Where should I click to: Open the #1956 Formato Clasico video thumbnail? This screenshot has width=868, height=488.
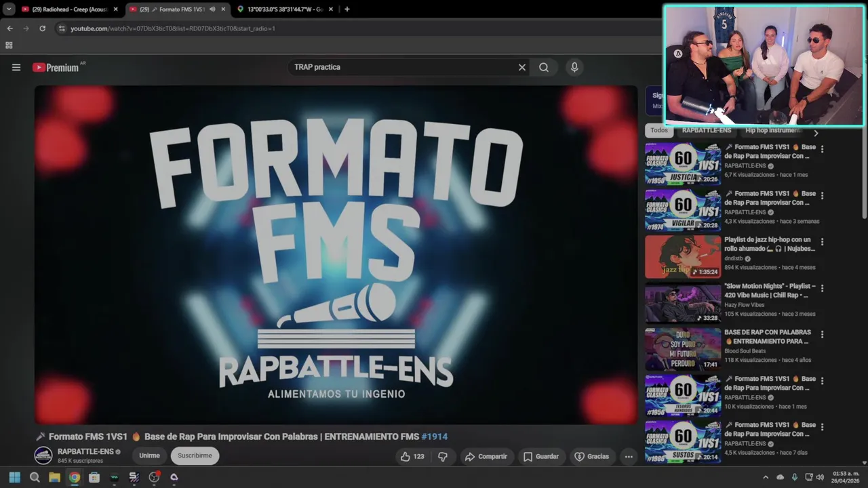tap(683, 396)
